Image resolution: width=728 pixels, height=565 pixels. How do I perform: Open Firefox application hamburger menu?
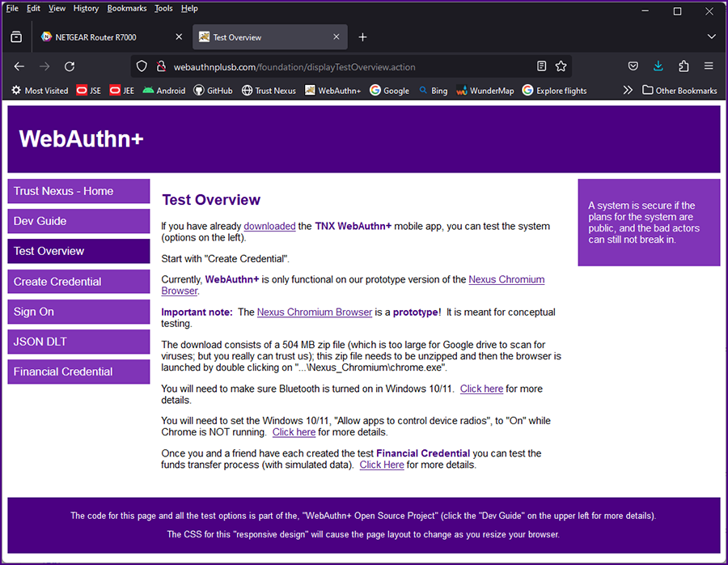(x=709, y=66)
